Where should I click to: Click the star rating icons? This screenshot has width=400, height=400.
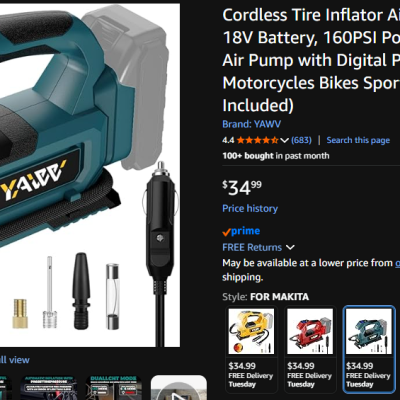[257, 140]
